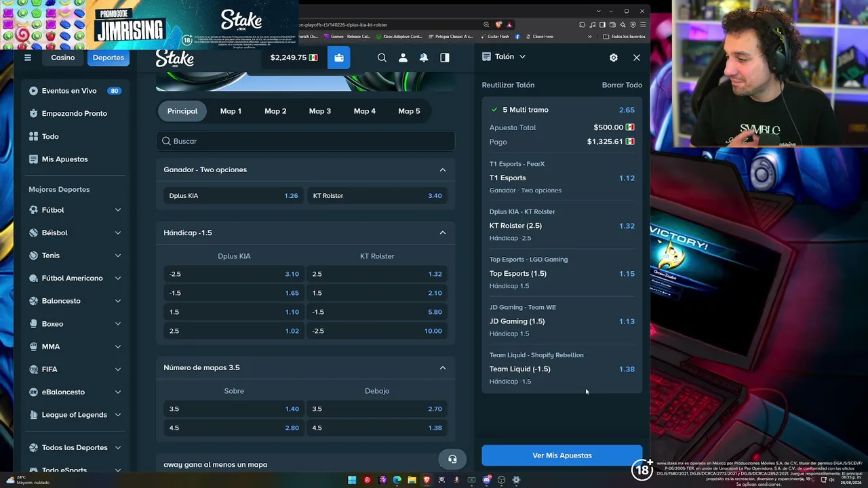
Task: Open the user profile icon
Action: pyautogui.click(x=403, y=58)
